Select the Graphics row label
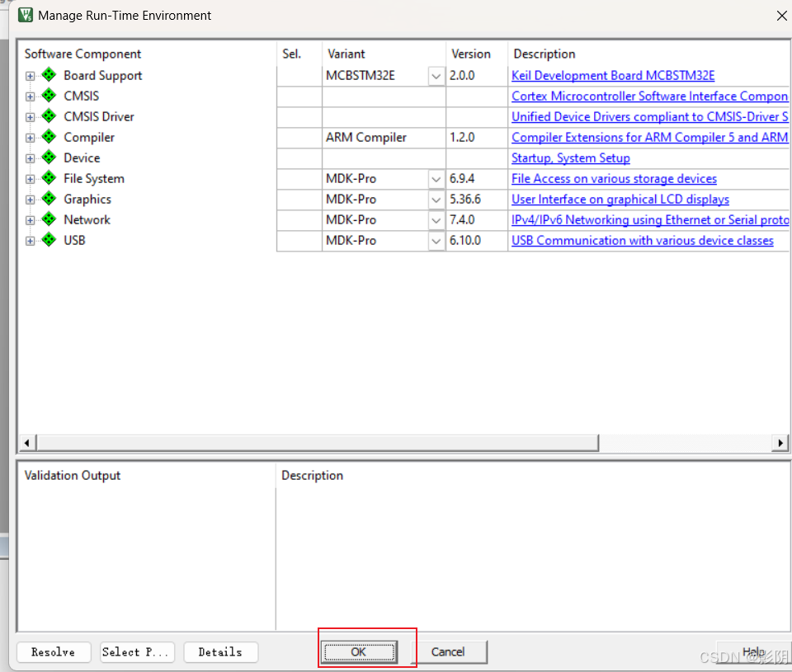 click(x=87, y=200)
